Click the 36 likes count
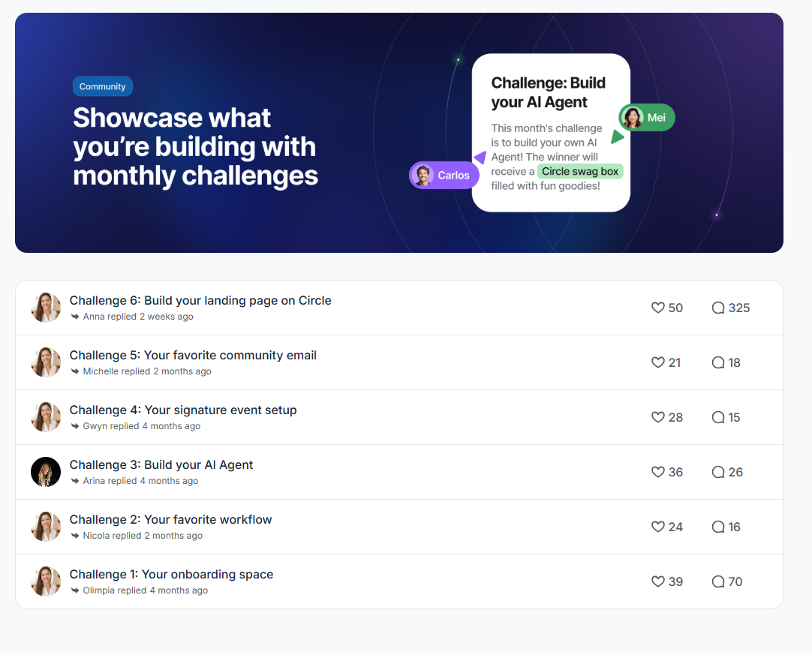 pyautogui.click(x=675, y=472)
